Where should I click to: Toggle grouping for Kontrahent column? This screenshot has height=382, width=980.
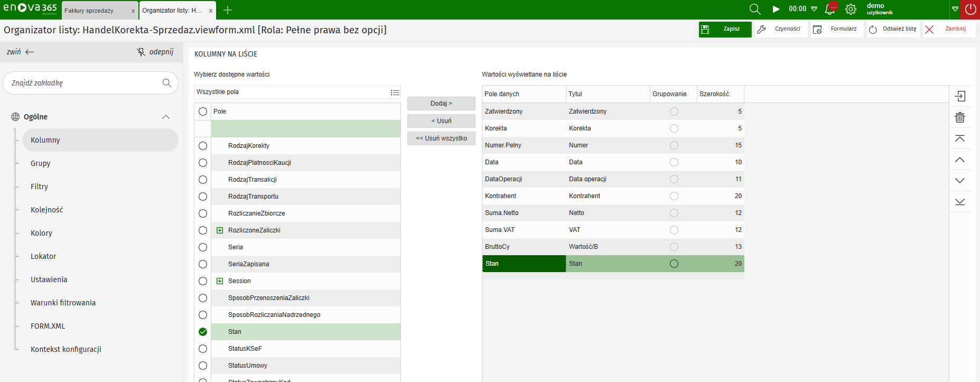pyautogui.click(x=674, y=196)
